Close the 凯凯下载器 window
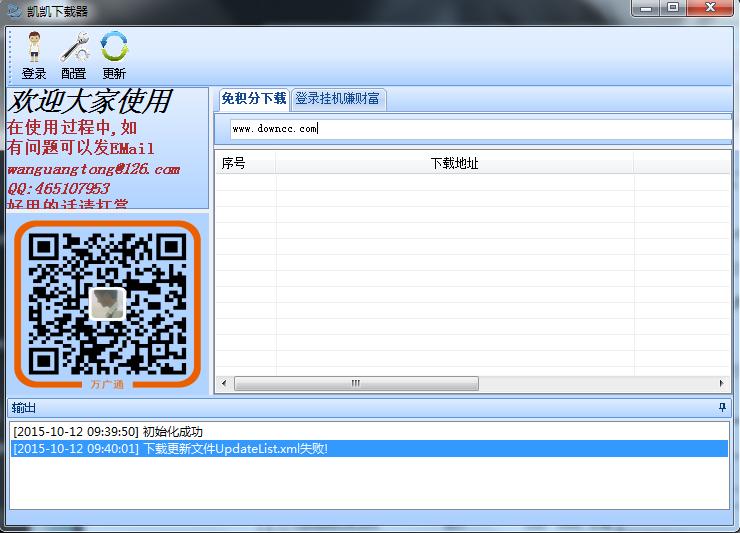This screenshot has height=533, width=740. tap(710, 8)
